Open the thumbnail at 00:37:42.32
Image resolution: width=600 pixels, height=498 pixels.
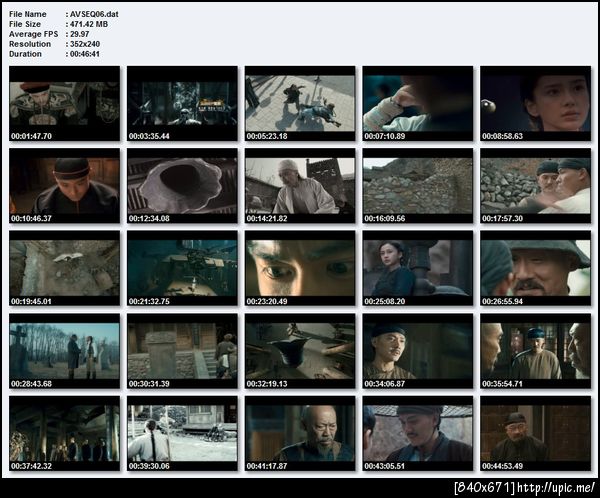[x=64, y=433]
